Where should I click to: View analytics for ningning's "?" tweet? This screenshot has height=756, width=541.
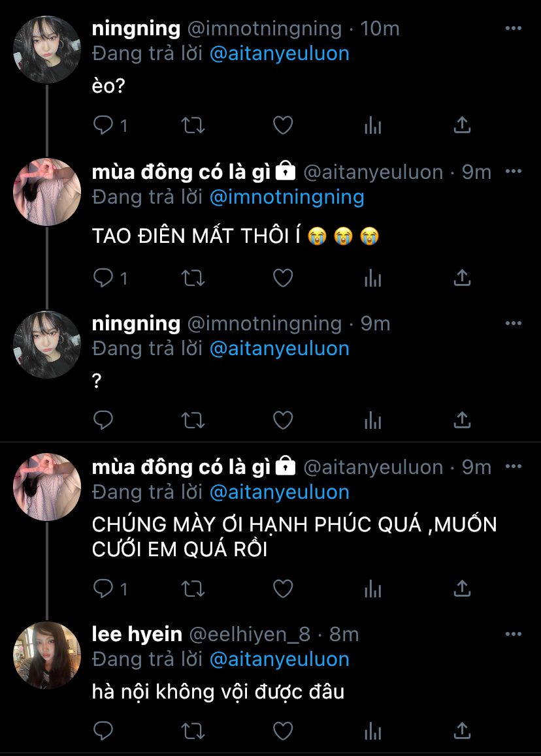pos(372,420)
